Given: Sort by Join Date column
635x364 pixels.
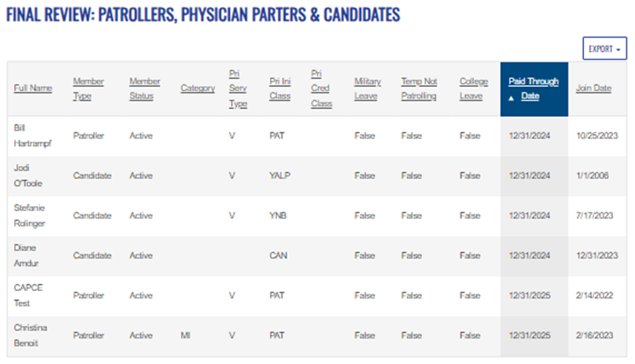Looking at the screenshot, I should pyautogui.click(x=593, y=88).
